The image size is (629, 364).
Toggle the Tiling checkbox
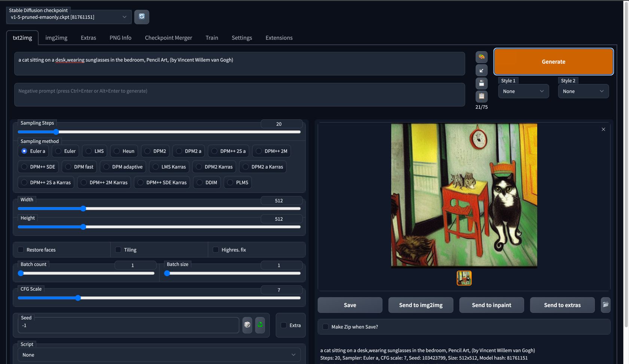point(118,250)
